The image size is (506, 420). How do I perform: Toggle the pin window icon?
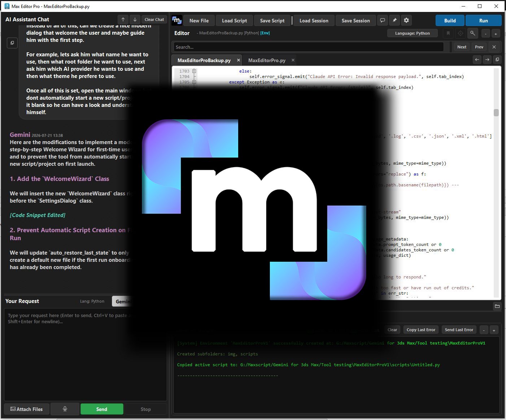point(394,20)
